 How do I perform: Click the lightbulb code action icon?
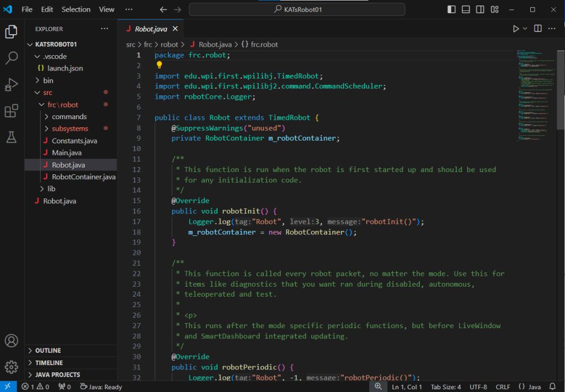(159, 65)
